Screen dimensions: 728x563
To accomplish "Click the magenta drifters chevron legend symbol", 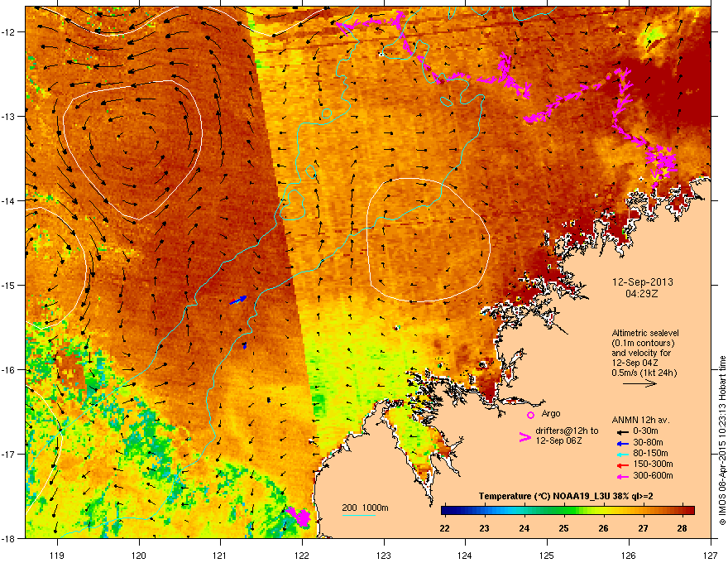I will pos(524,437).
